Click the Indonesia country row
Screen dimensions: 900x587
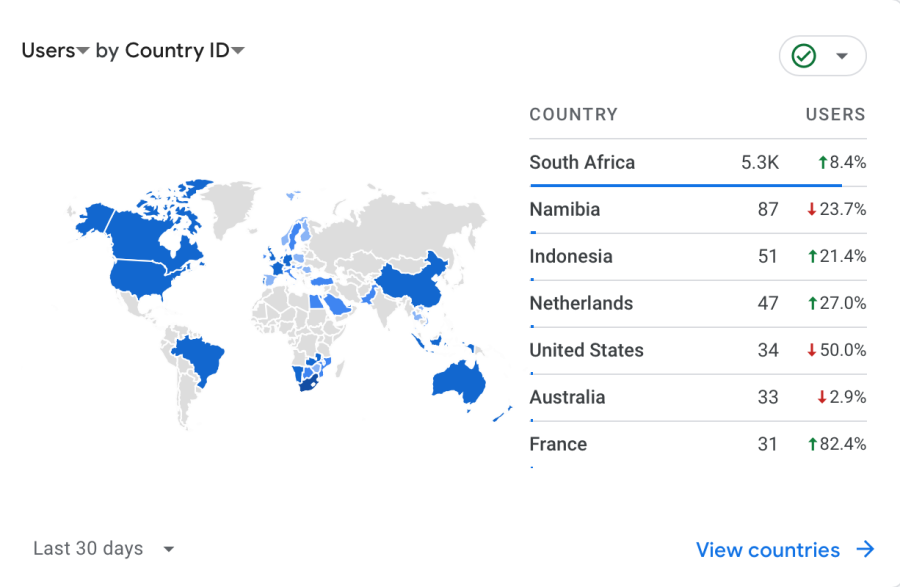click(x=697, y=256)
